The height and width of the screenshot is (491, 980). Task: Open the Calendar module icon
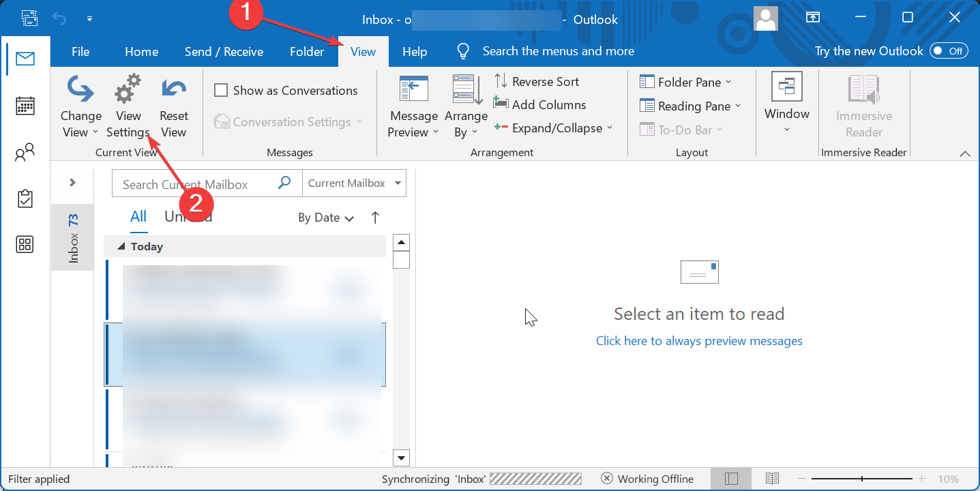(25, 106)
